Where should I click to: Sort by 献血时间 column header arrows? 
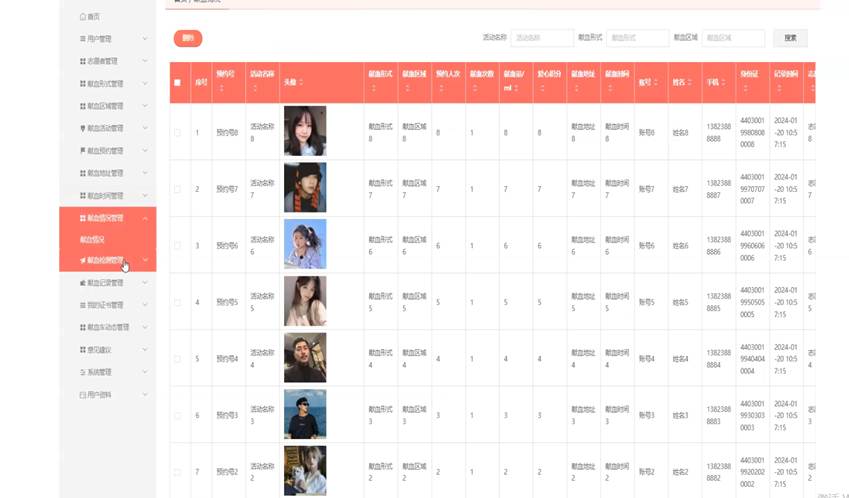(610, 88)
